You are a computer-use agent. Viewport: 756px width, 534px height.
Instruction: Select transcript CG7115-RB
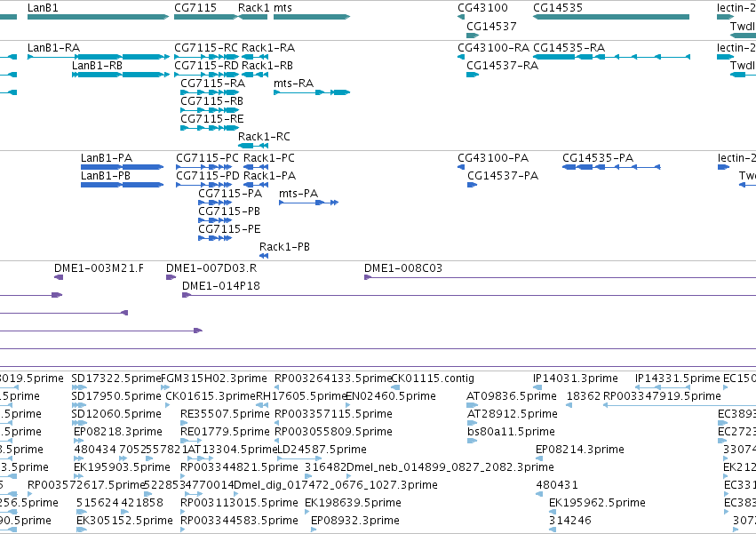point(210,110)
